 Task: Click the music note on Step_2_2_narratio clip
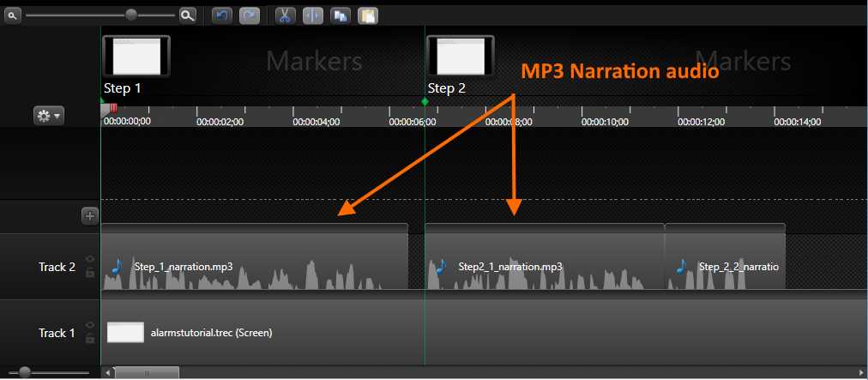coord(680,267)
